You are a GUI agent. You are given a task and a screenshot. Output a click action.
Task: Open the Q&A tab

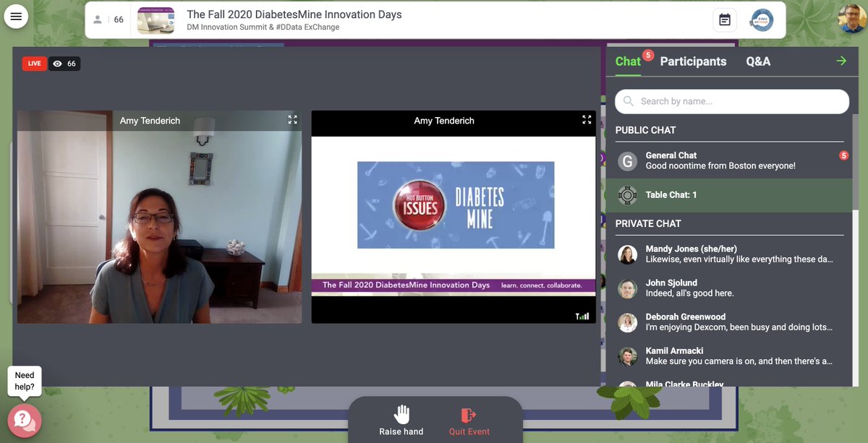pos(759,61)
